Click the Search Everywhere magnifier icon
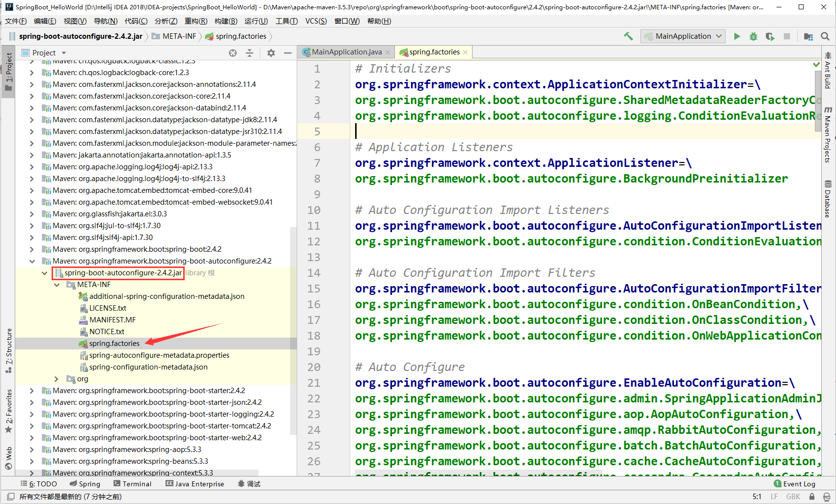The width and height of the screenshot is (836, 504). click(825, 36)
